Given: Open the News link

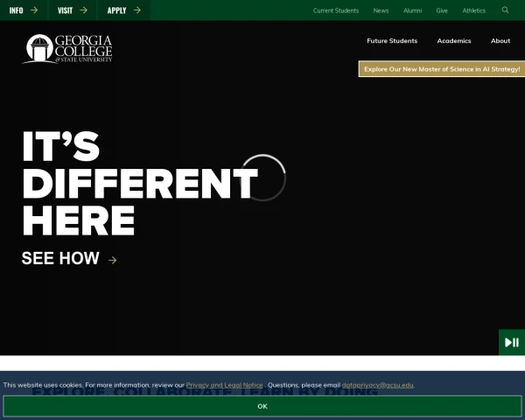Looking at the screenshot, I should tap(381, 10).
